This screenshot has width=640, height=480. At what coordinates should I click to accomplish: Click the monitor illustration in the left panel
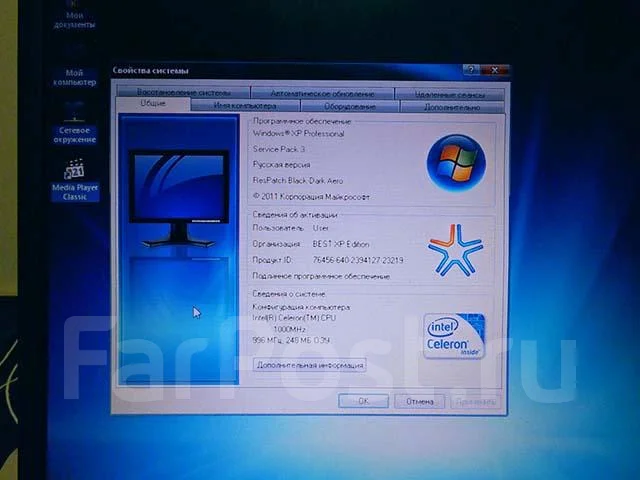click(179, 199)
